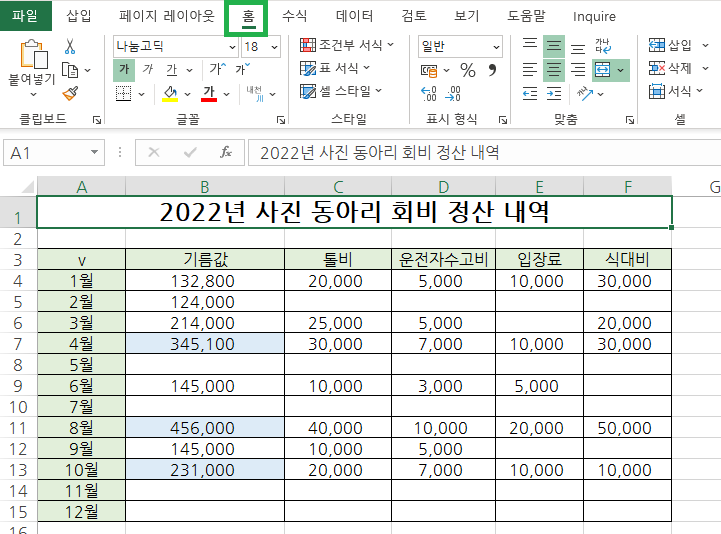The width and height of the screenshot is (721, 534).
Task: Switch to 페이지 레이아웃 tab
Action: pyautogui.click(x=166, y=16)
